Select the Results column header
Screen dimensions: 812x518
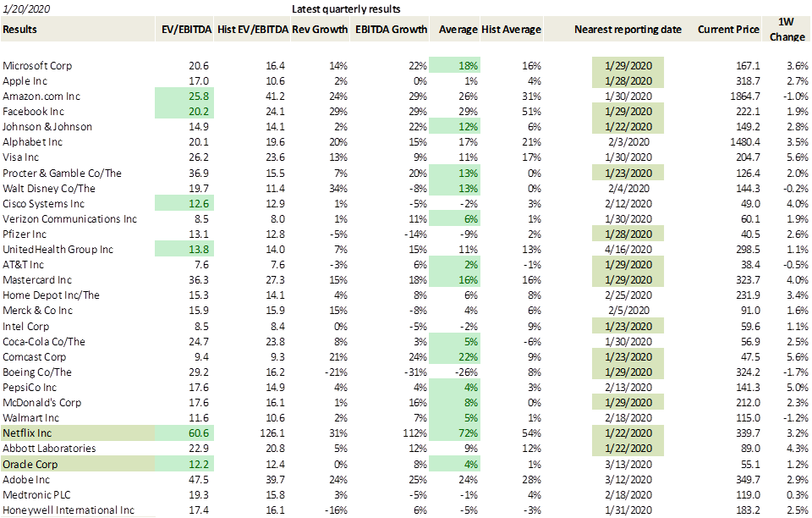coord(19,30)
